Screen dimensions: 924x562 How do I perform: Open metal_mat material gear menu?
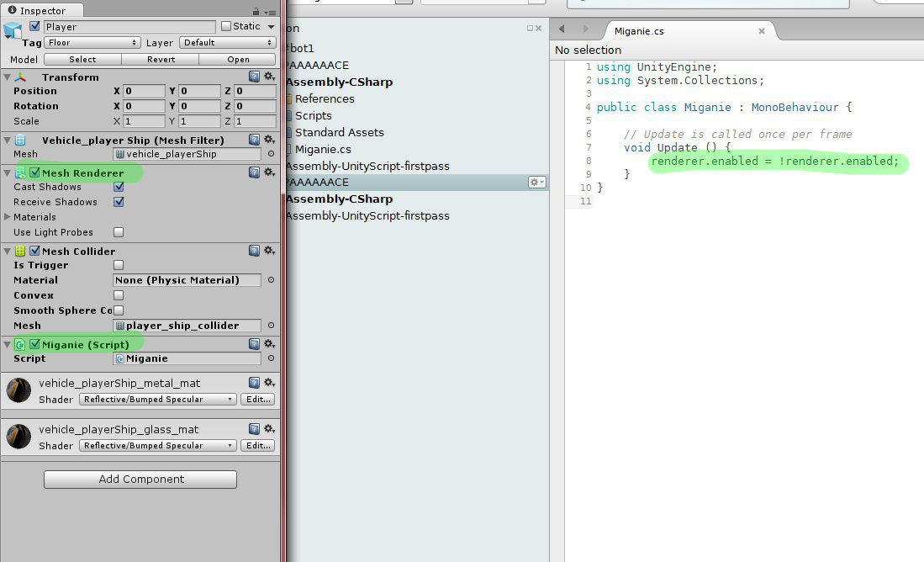pos(269,383)
